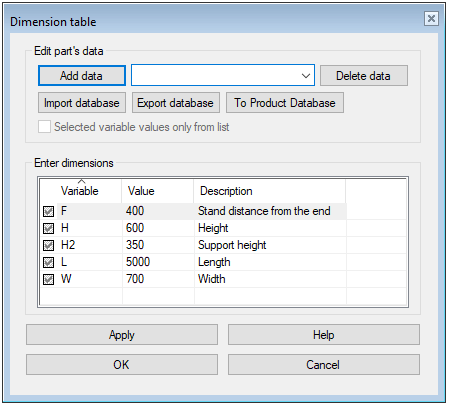Click the Apply button
Screen dimensions: 449x406
122,335
